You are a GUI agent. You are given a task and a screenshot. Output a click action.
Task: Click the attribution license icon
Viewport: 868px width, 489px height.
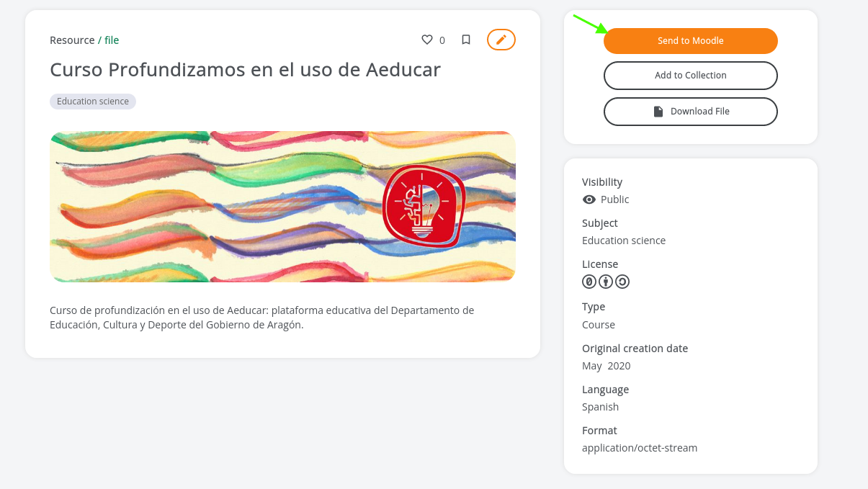click(606, 282)
